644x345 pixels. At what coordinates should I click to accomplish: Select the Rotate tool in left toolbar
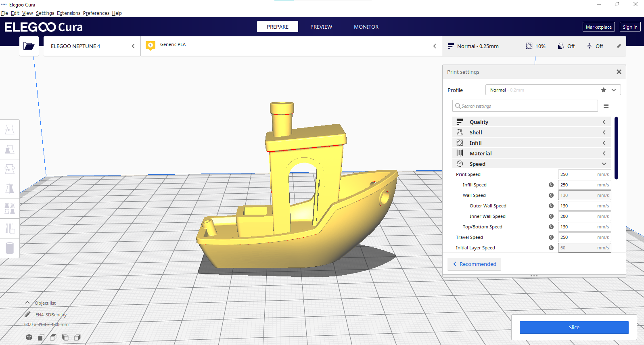point(10,169)
